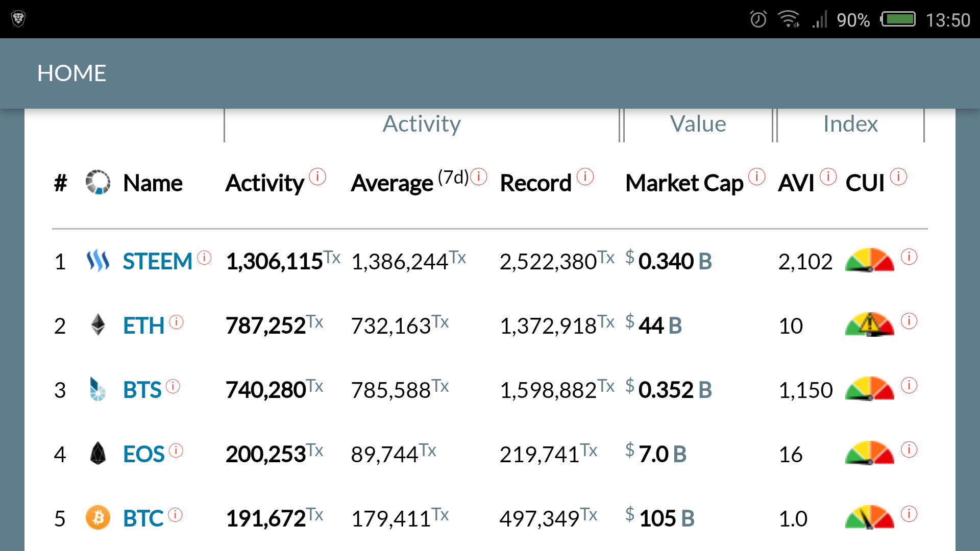Select BTC activity value 191,672
This screenshot has width=980, height=551.
click(x=265, y=519)
